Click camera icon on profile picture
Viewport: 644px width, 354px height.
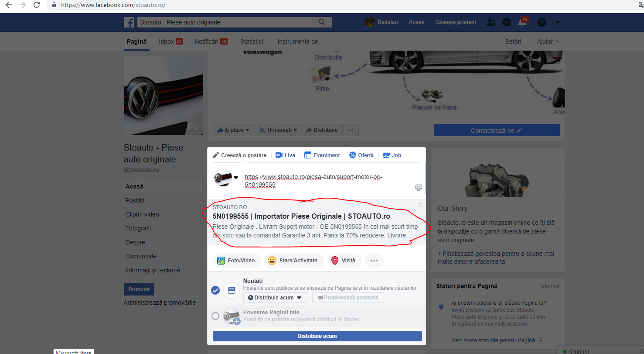pos(193,127)
